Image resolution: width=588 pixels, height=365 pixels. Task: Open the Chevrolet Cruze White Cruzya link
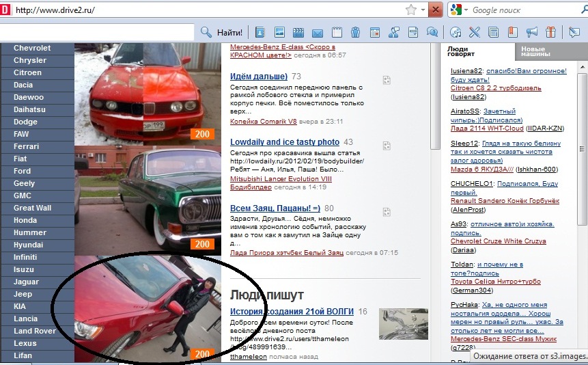coord(499,241)
